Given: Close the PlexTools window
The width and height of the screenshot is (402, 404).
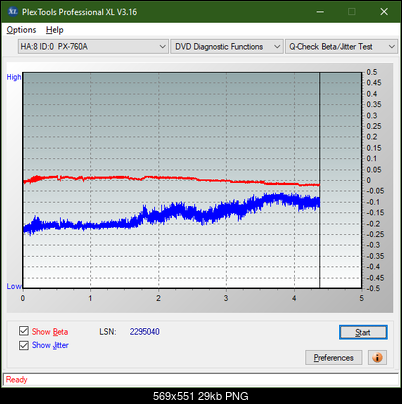Looking at the screenshot, I should [x=384, y=12].
